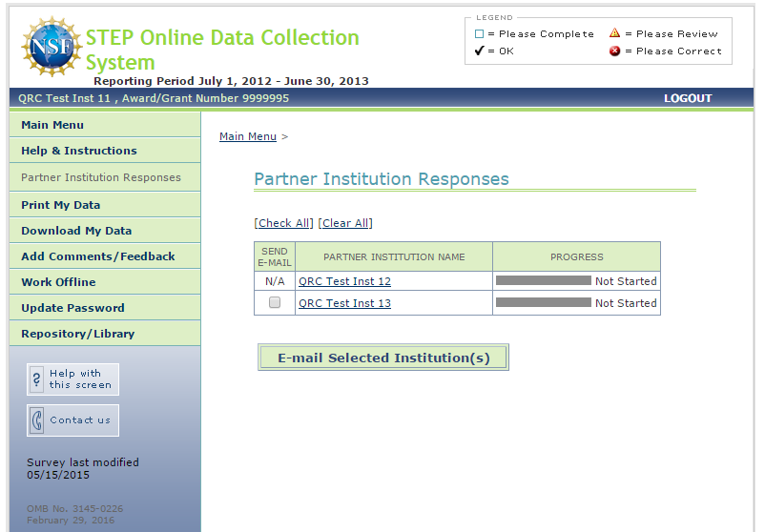Click the Please Review warning triangle icon
Image resolution: width=765 pixels, height=532 pixels.
pyautogui.click(x=614, y=33)
